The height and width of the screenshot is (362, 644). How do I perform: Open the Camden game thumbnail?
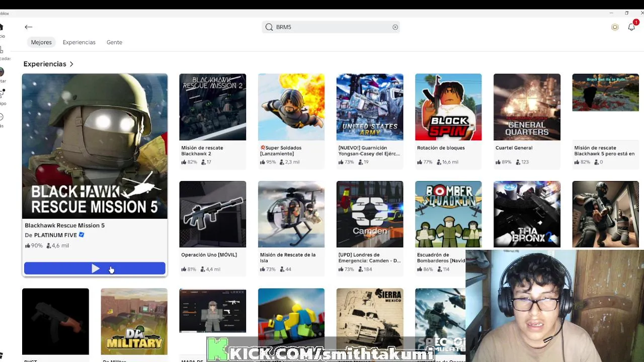(370, 214)
